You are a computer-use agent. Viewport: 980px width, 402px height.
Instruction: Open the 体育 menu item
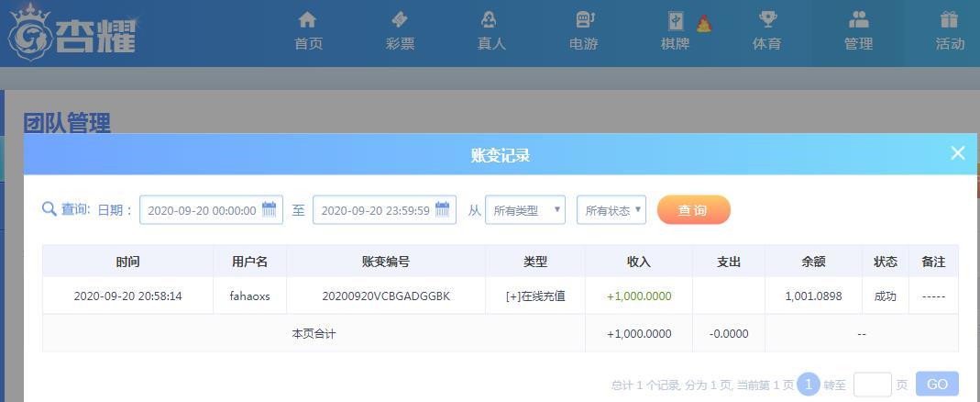[x=766, y=44]
